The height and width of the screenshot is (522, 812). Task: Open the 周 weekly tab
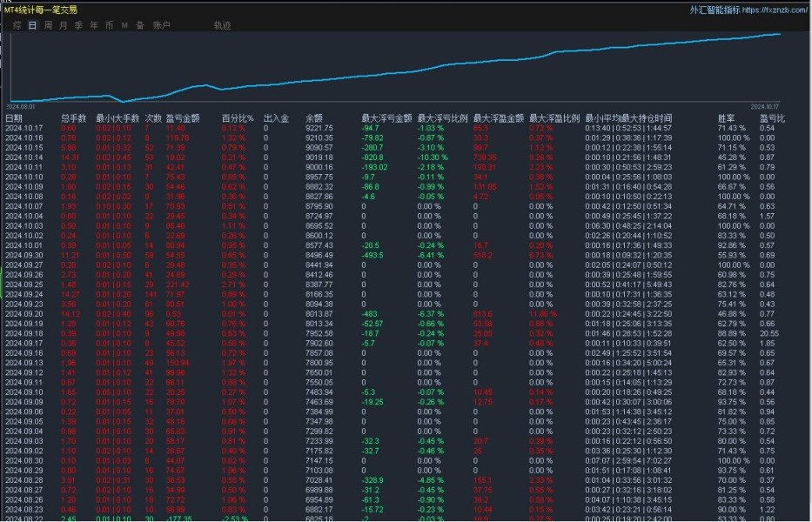coord(48,25)
